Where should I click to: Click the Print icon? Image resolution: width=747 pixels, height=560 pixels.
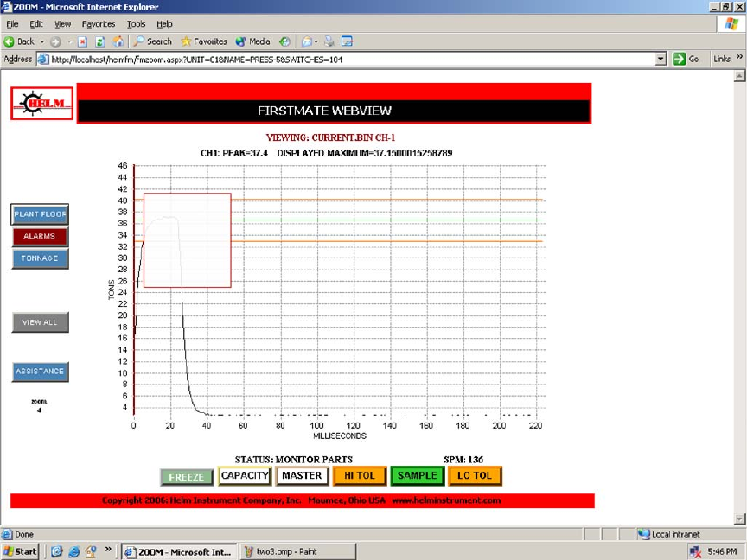tap(329, 41)
